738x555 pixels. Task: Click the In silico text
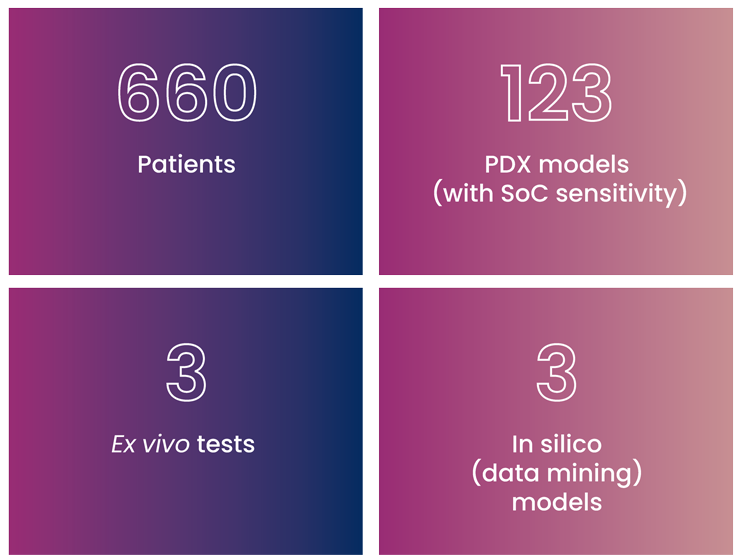point(557,444)
